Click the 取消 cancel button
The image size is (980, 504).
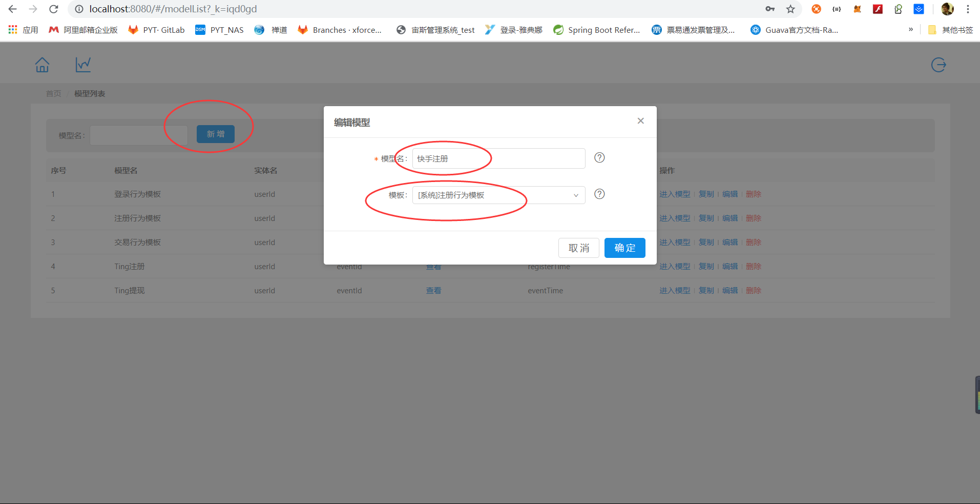[x=579, y=248]
